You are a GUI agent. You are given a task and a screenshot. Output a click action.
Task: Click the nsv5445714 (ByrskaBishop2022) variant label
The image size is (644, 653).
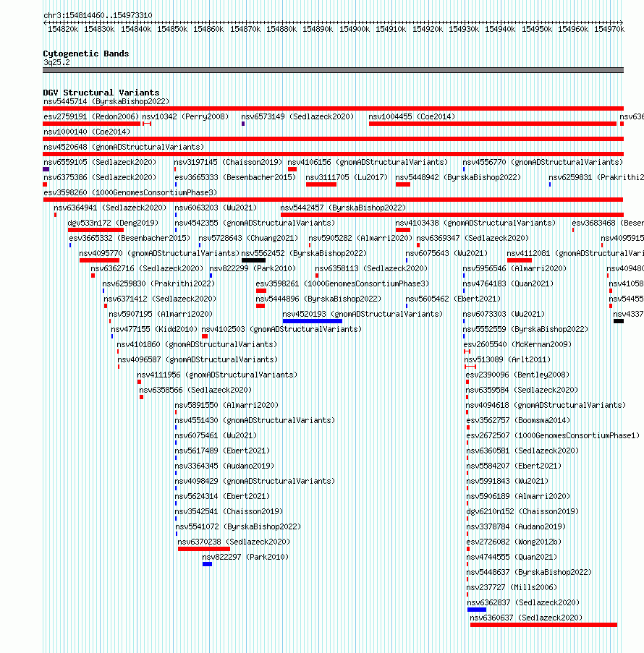tap(106, 102)
